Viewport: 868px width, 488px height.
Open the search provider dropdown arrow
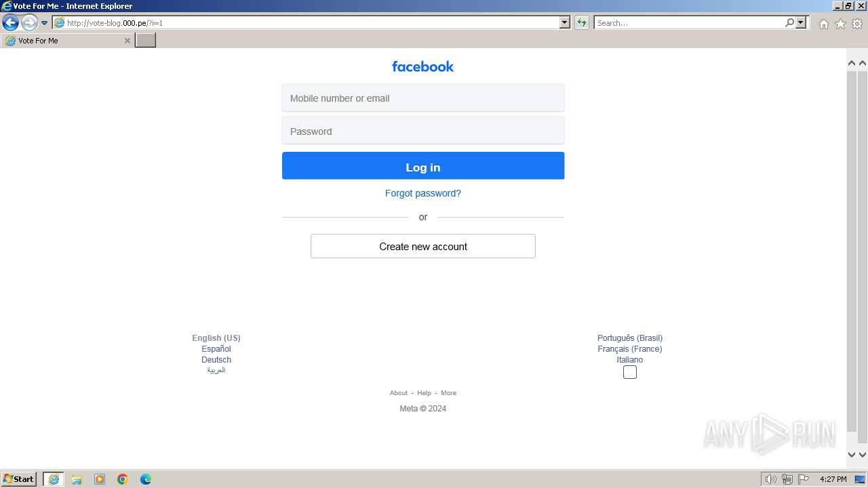click(802, 23)
